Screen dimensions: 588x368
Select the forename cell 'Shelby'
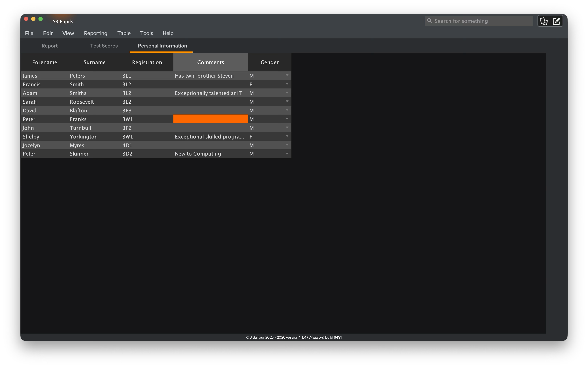coord(45,137)
